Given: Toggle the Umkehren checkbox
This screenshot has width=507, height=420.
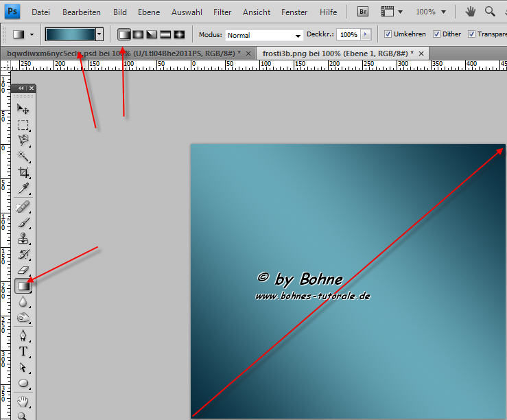Looking at the screenshot, I should (x=388, y=34).
